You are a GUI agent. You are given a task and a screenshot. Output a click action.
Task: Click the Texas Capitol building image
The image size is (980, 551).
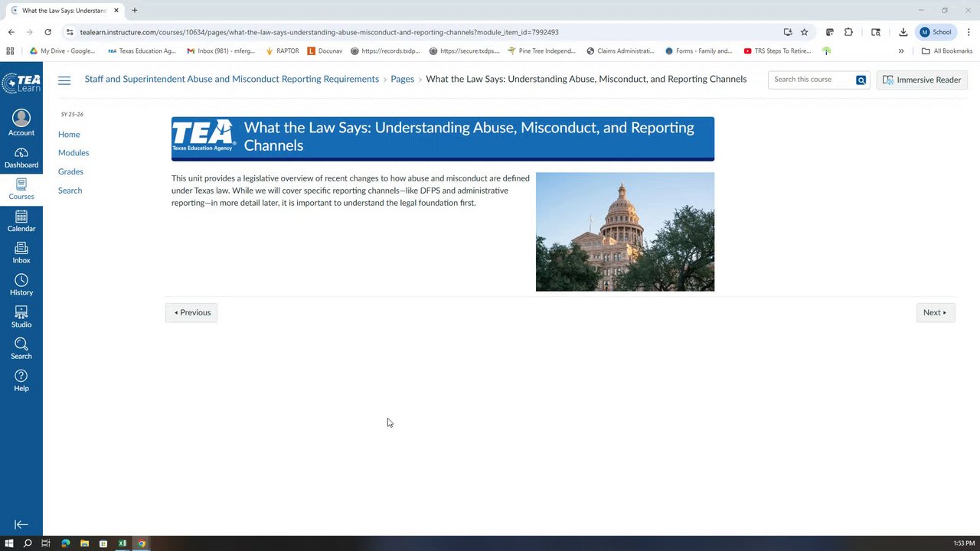coord(625,232)
